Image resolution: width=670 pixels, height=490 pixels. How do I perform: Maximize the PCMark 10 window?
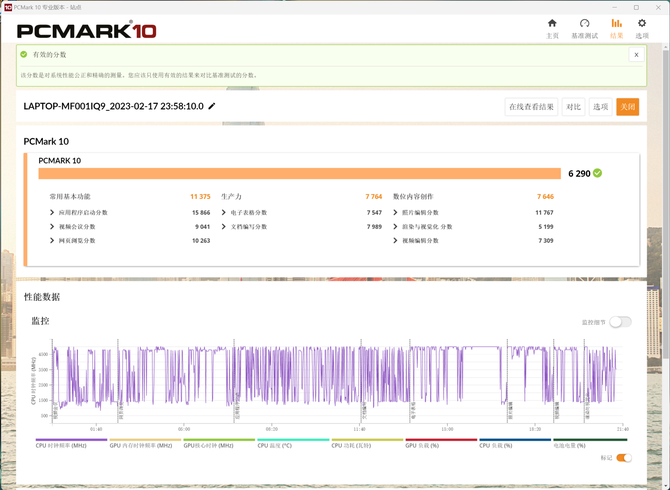coord(636,7)
